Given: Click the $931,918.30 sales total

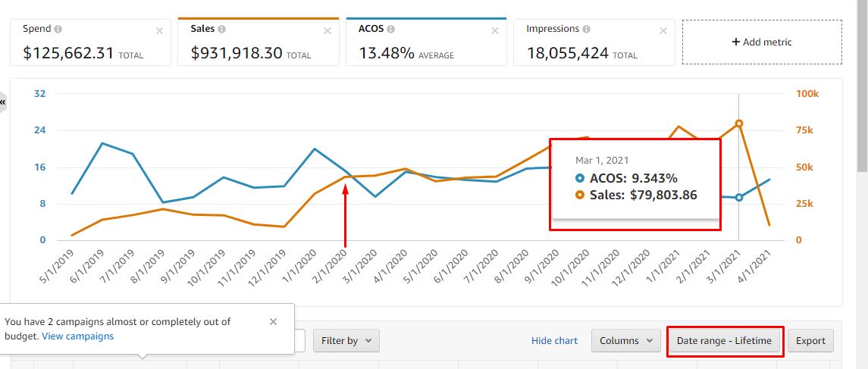Looking at the screenshot, I should [x=237, y=53].
